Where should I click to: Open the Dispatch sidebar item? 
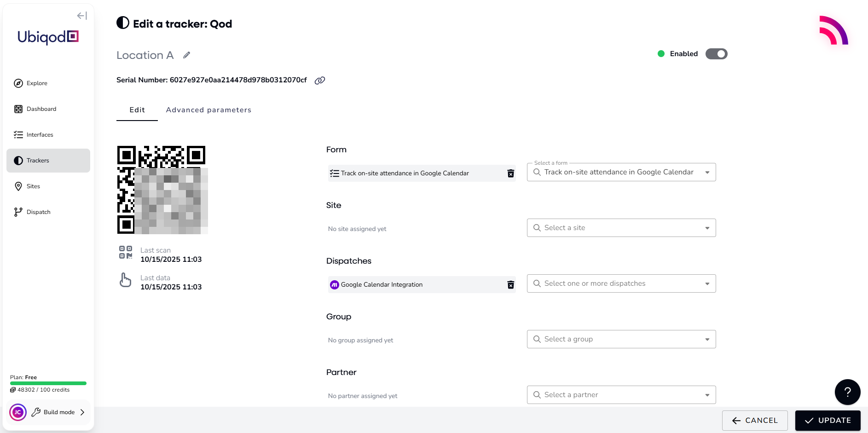click(39, 212)
